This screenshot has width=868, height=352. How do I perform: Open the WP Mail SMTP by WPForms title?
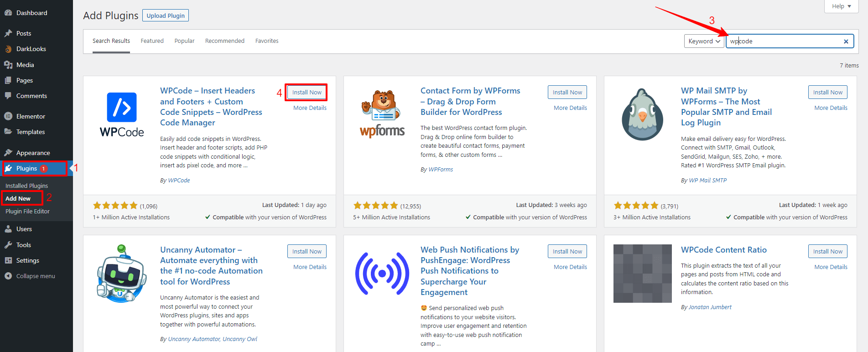pos(727,107)
